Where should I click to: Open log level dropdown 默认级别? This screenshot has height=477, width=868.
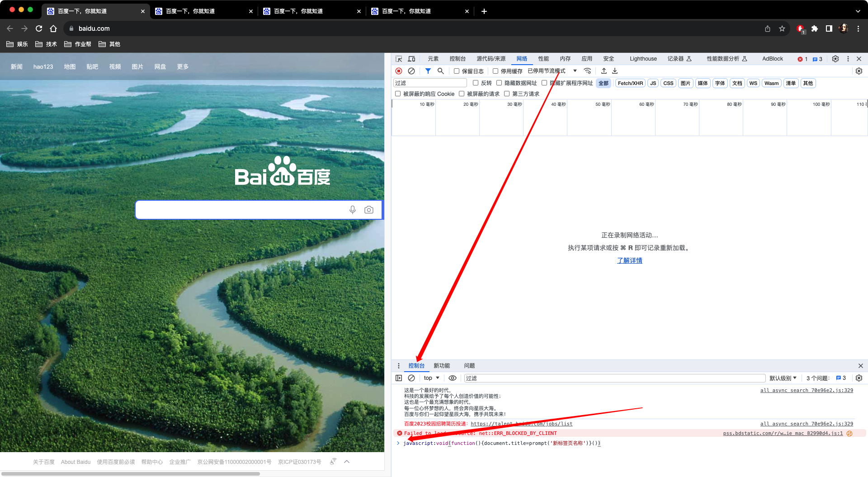(x=783, y=378)
